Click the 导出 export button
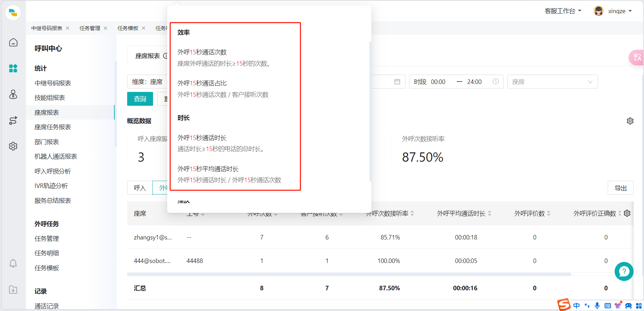This screenshot has width=644, height=311. tap(621, 188)
